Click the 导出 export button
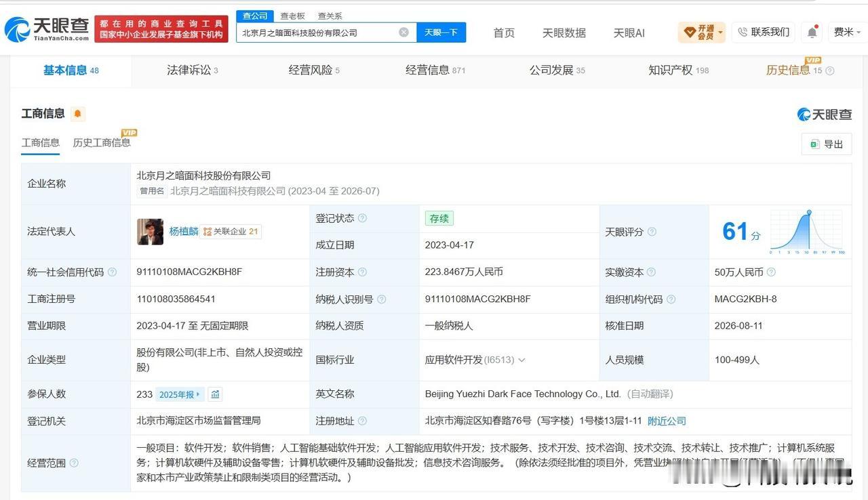868x500 pixels. click(826, 144)
